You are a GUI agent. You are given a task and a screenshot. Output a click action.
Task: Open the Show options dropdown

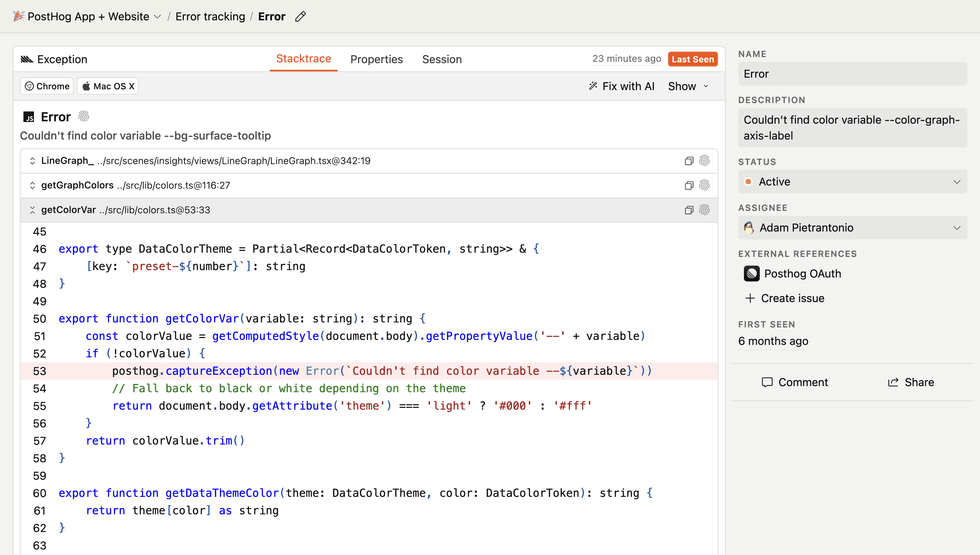[x=688, y=86]
